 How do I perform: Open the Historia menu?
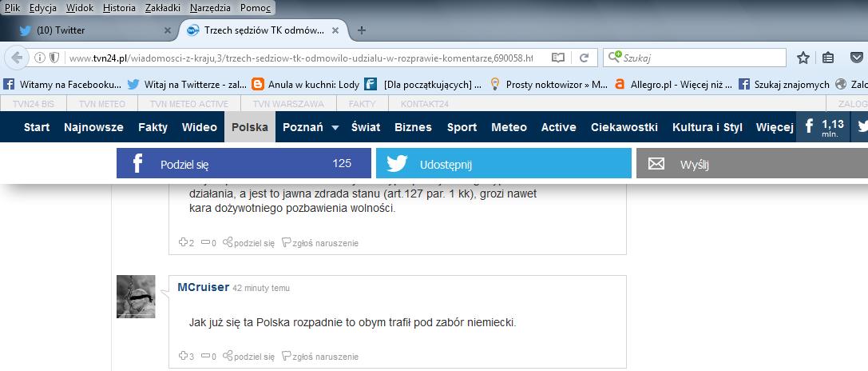pos(119,8)
